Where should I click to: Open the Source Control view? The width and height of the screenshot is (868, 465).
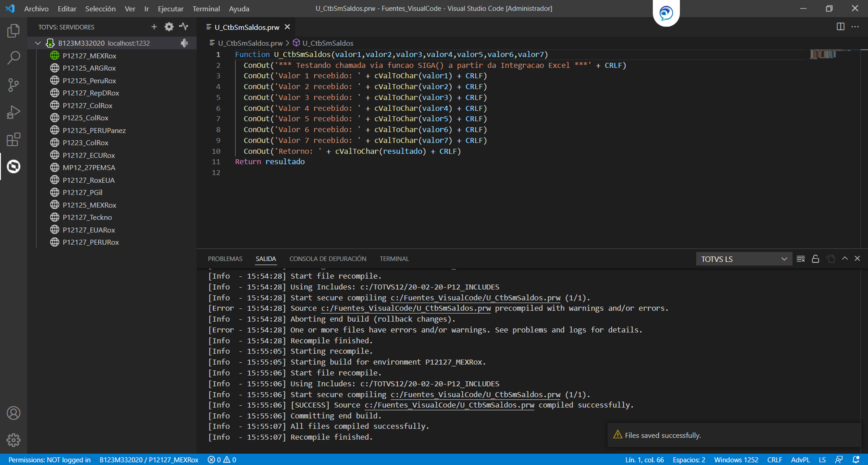pos(14,85)
